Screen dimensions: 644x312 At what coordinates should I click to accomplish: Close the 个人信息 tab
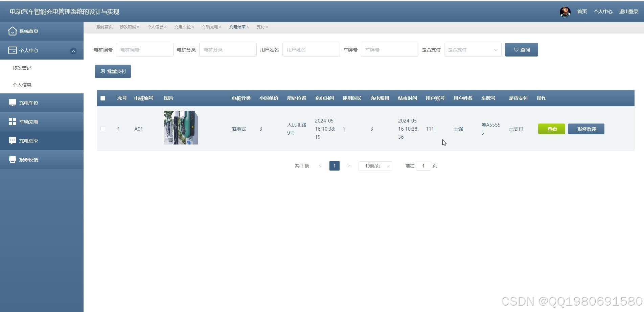[x=165, y=27]
